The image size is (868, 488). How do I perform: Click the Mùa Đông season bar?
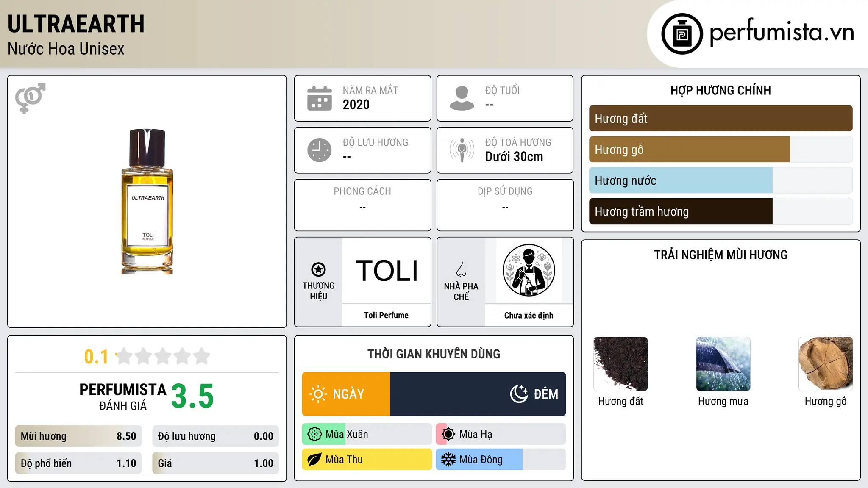coord(501,460)
